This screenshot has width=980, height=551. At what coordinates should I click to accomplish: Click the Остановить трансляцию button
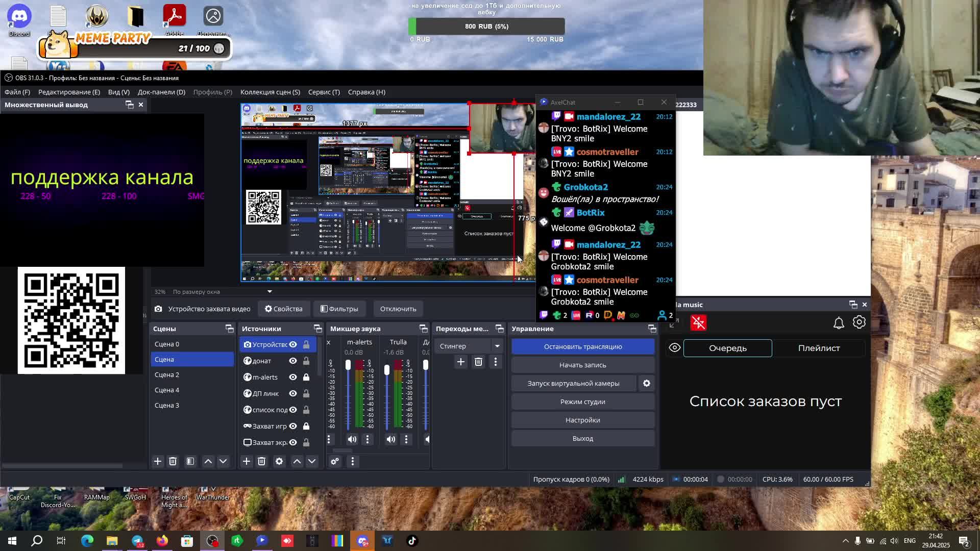click(582, 346)
